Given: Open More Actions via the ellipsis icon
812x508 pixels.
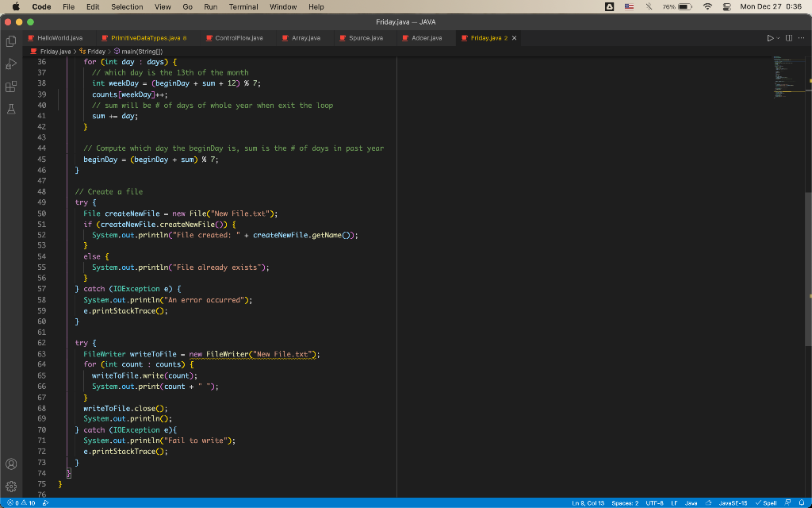Looking at the screenshot, I should point(802,37).
